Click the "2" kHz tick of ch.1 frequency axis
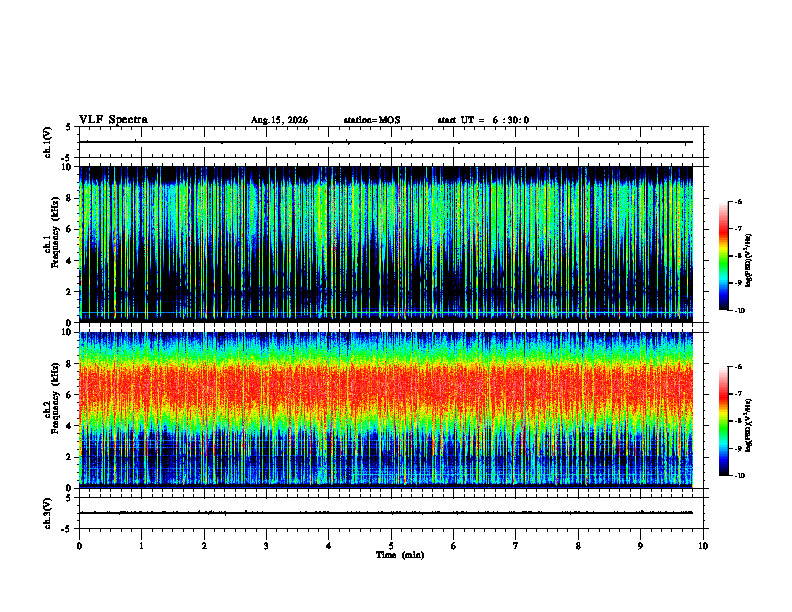The width and height of the screenshot is (792, 612). (70, 292)
